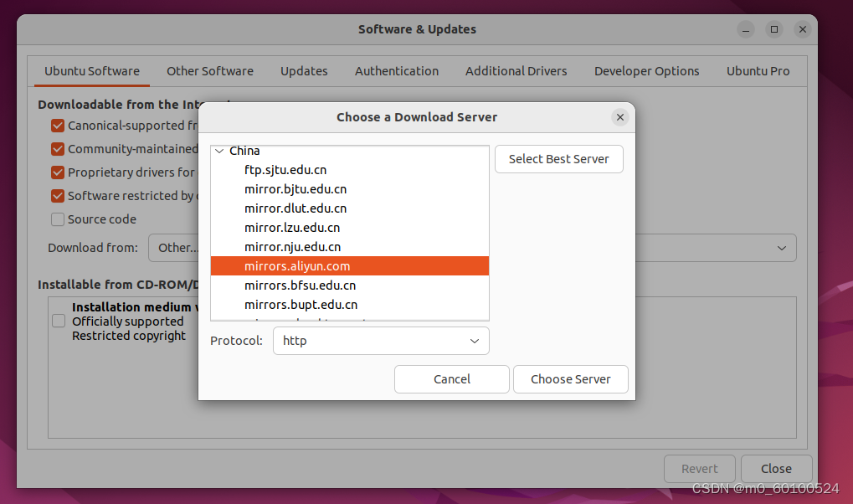Close the Choose a Download Server dialog
Screen dimensions: 853x504
tap(619, 117)
